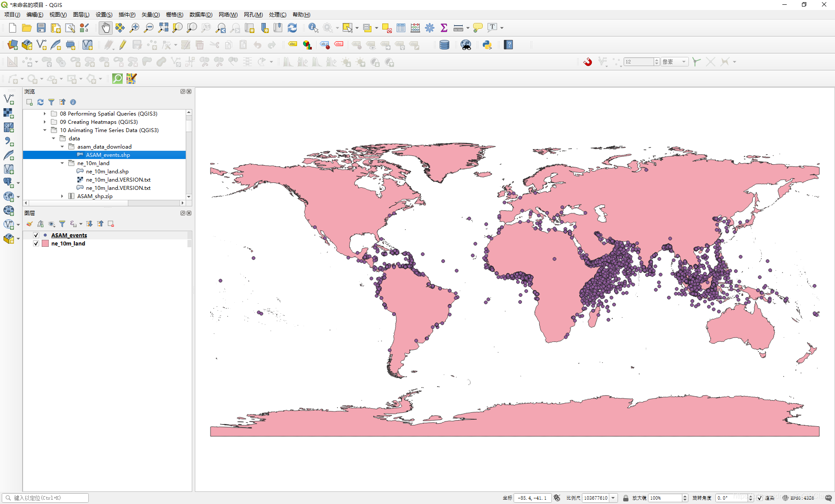835x504 pixels.
Task: Toggle the scale lock icon in status bar
Action: [x=625, y=498]
